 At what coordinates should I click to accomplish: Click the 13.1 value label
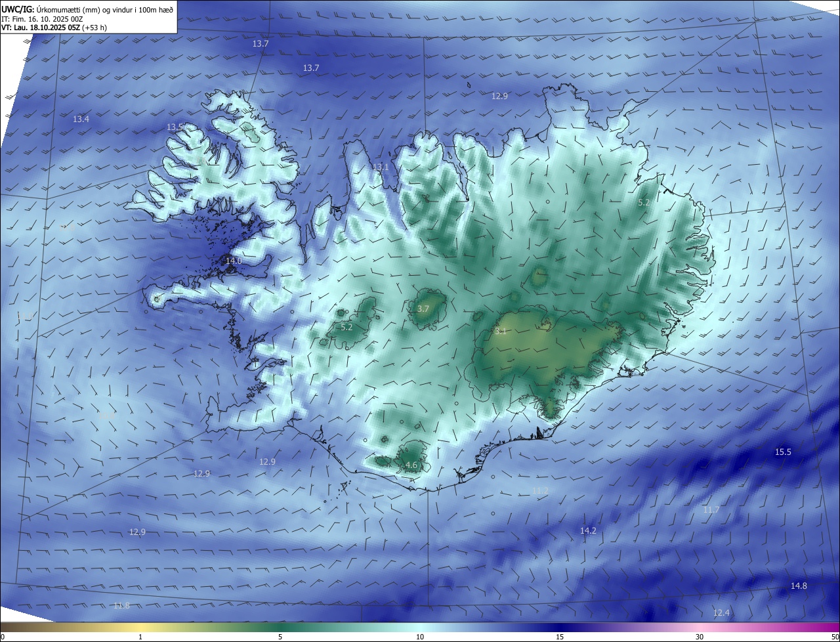coord(381,167)
